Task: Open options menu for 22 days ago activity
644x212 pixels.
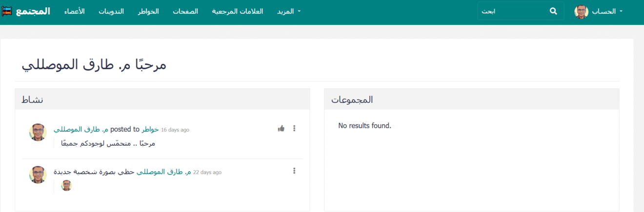Action: tap(294, 171)
